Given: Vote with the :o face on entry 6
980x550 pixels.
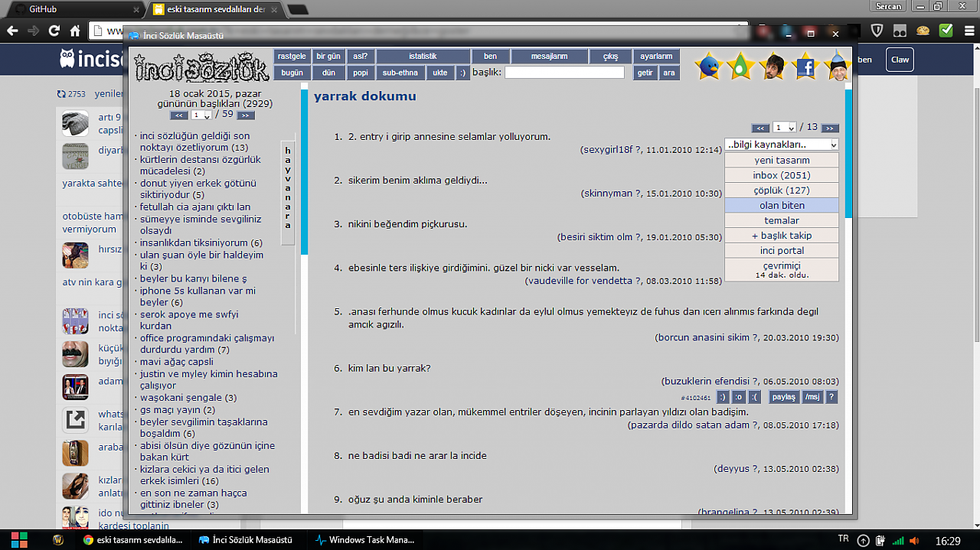Looking at the screenshot, I should [x=739, y=397].
